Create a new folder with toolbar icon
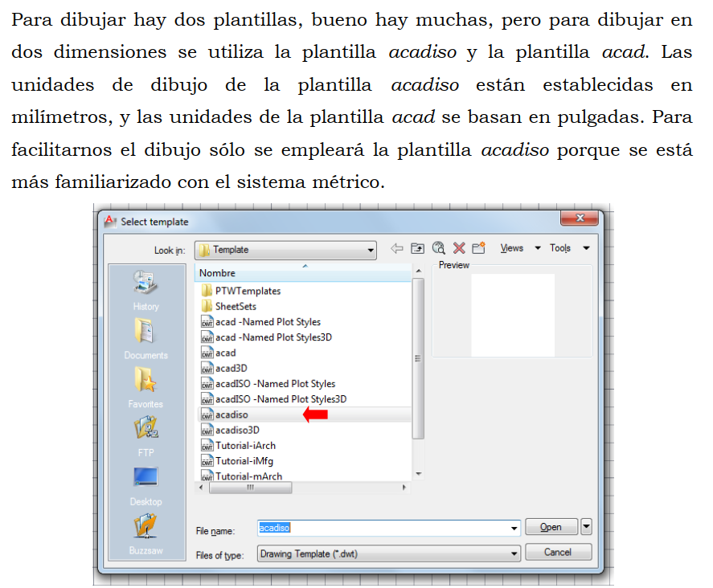 (479, 248)
